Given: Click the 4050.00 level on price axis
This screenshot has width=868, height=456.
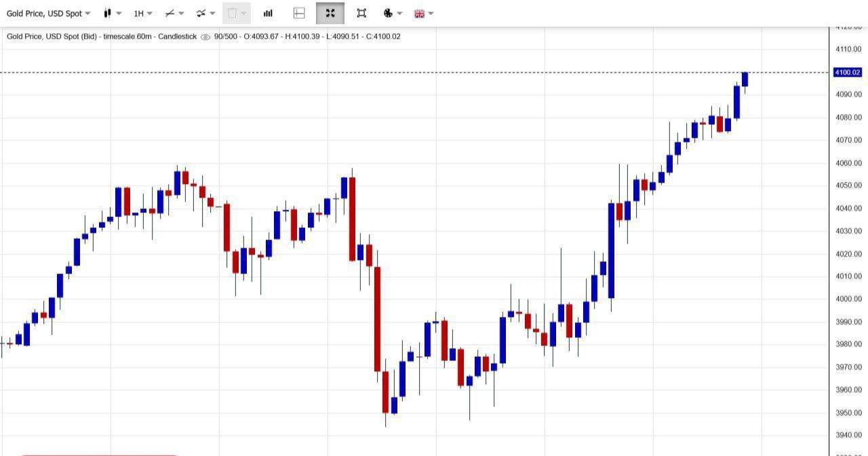Looking at the screenshot, I should (x=848, y=186).
